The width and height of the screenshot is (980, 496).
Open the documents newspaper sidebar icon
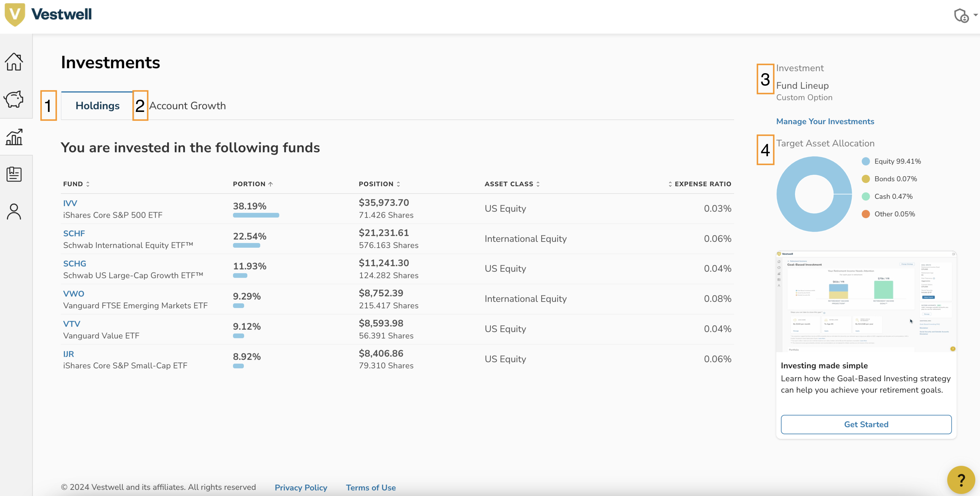14,174
